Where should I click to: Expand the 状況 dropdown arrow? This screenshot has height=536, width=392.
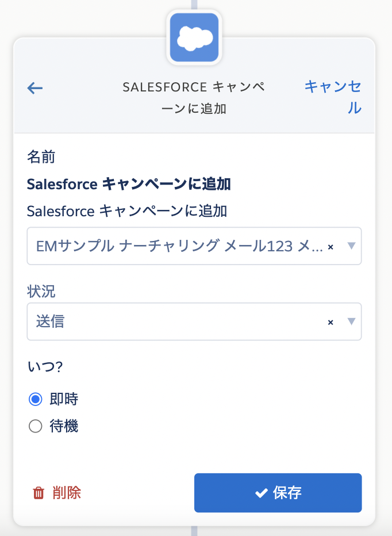pos(351,321)
